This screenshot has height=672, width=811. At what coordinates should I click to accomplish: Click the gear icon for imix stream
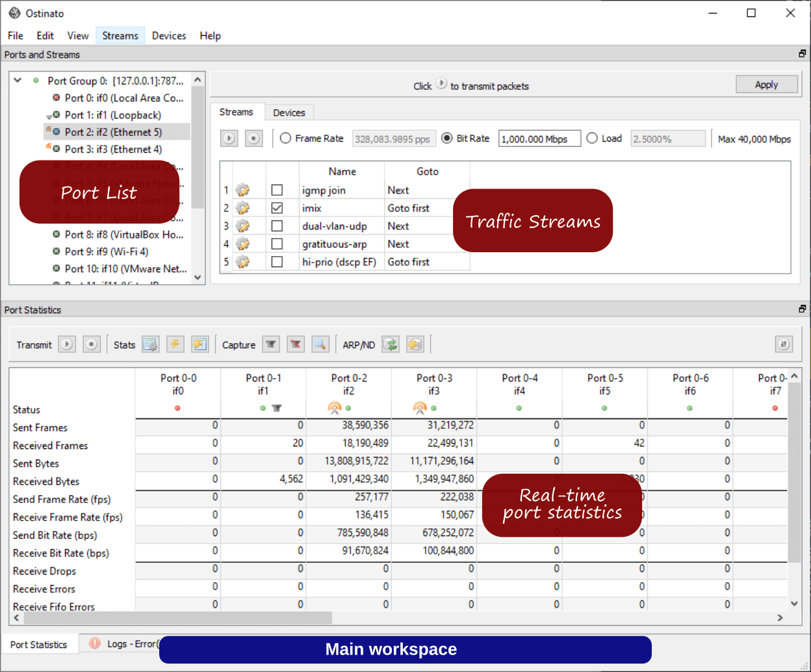pyautogui.click(x=242, y=208)
